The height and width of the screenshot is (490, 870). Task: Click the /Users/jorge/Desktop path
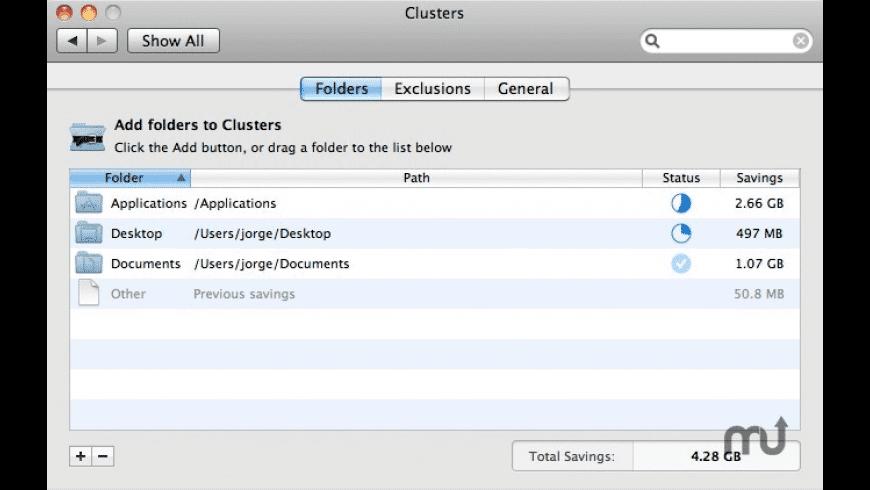click(262, 234)
